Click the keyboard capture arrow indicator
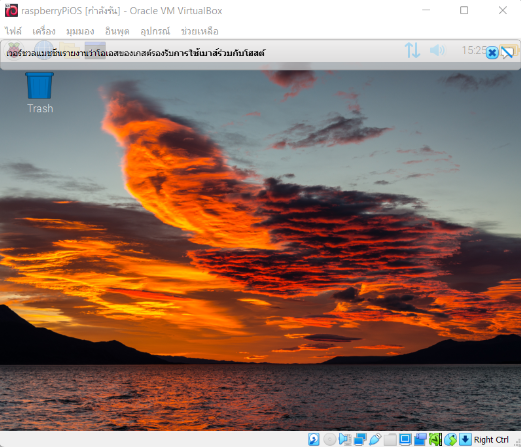521x448 pixels. click(465, 439)
